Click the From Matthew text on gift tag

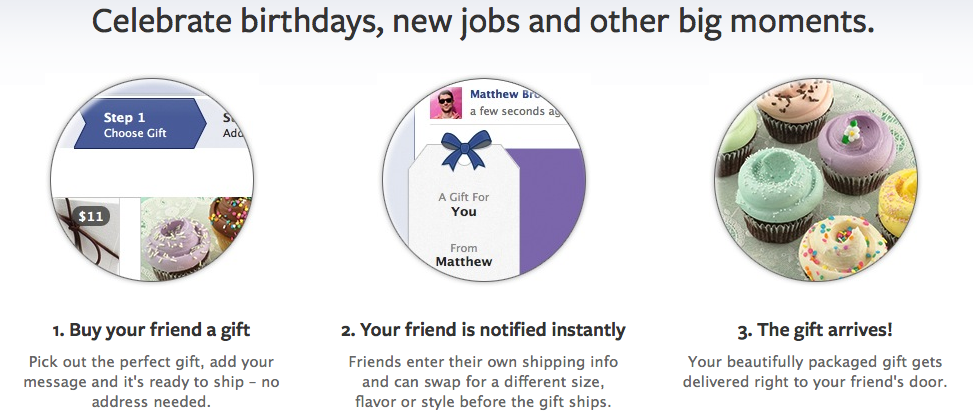pos(464,255)
